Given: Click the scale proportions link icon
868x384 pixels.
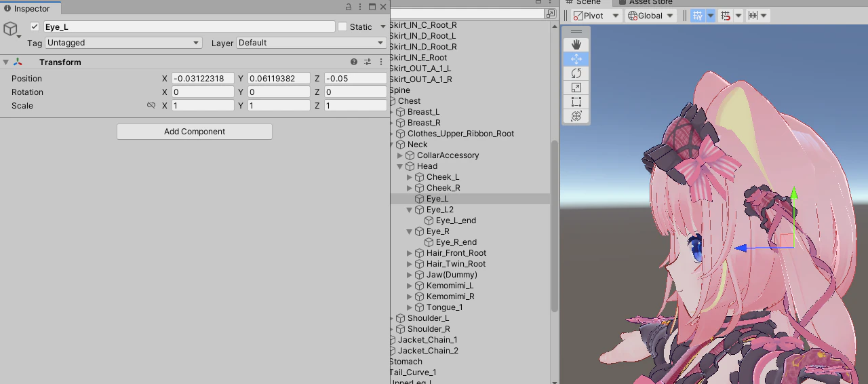Looking at the screenshot, I should (151, 105).
